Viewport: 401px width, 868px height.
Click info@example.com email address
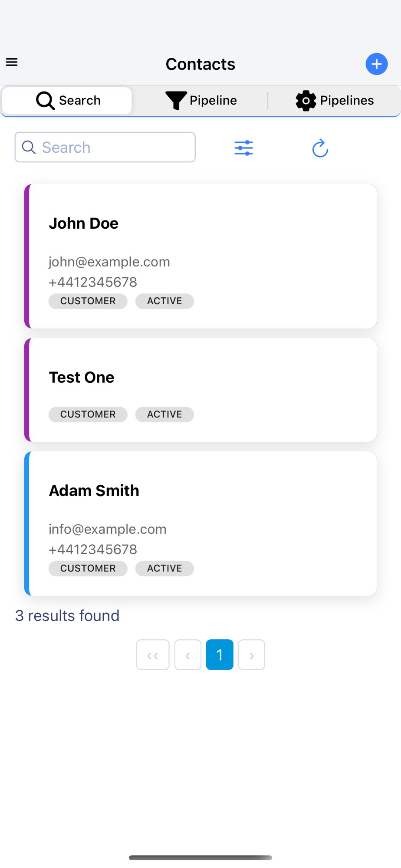pos(108,529)
